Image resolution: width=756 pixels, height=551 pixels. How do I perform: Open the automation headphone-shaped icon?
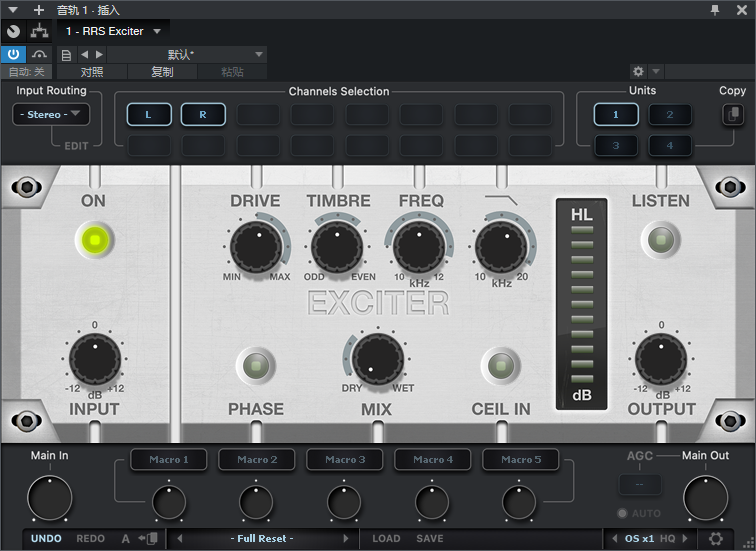tap(39, 54)
